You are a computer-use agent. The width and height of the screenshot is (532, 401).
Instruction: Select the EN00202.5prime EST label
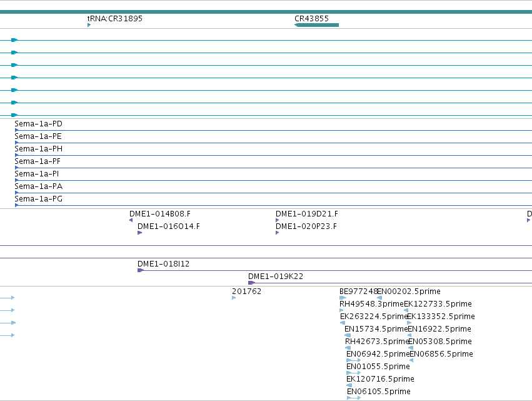click(409, 292)
